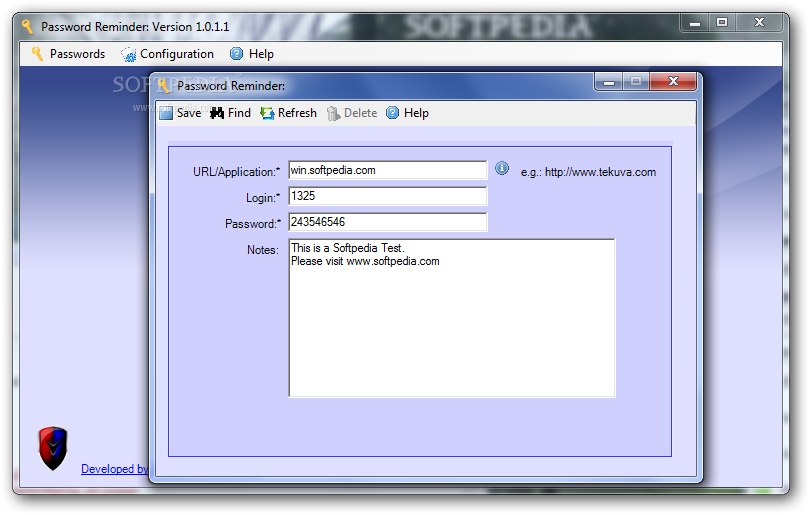Focus the Login input field
The image size is (810, 515).
coord(387,196)
